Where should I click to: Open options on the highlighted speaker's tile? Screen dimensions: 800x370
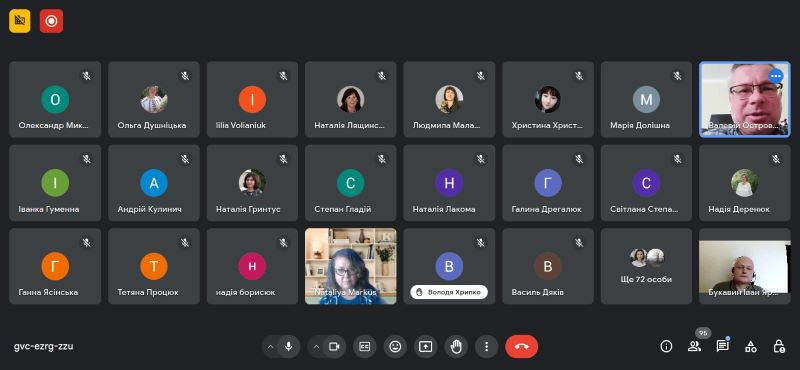(776, 76)
